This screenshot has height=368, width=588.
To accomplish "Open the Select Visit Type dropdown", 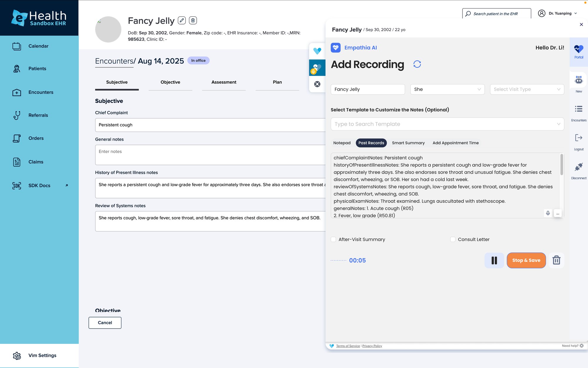I will pos(527,89).
